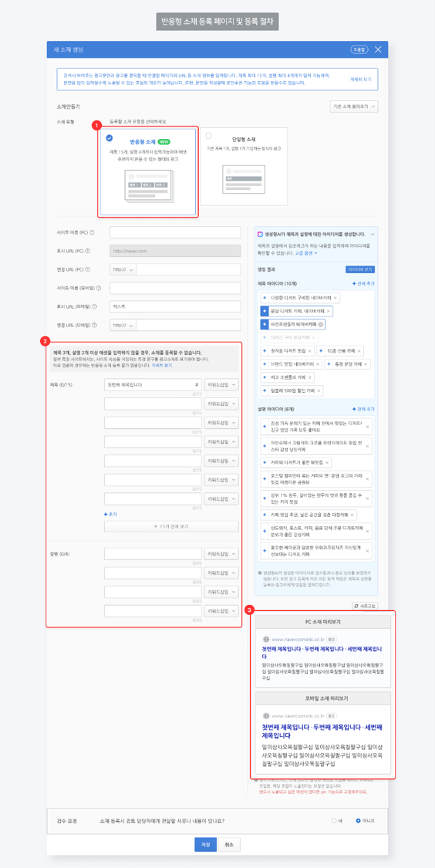The width and height of the screenshot is (435, 868).
Task: Open the http:// protocol dropdown for 연결 URL (PC)
Action: point(123,269)
